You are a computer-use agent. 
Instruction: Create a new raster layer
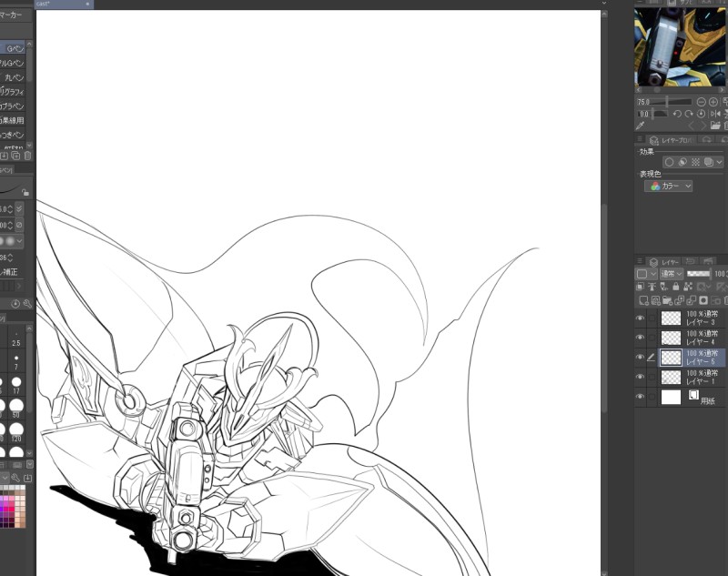tap(643, 301)
